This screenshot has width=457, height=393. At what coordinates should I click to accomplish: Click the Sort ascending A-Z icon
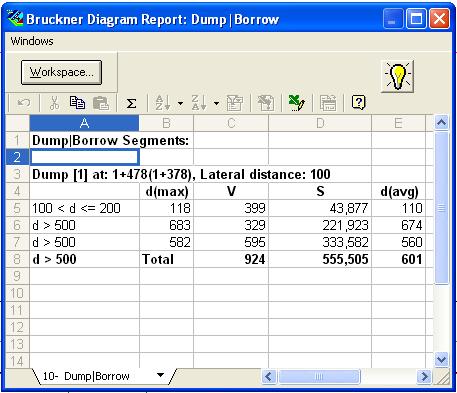(163, 103)
